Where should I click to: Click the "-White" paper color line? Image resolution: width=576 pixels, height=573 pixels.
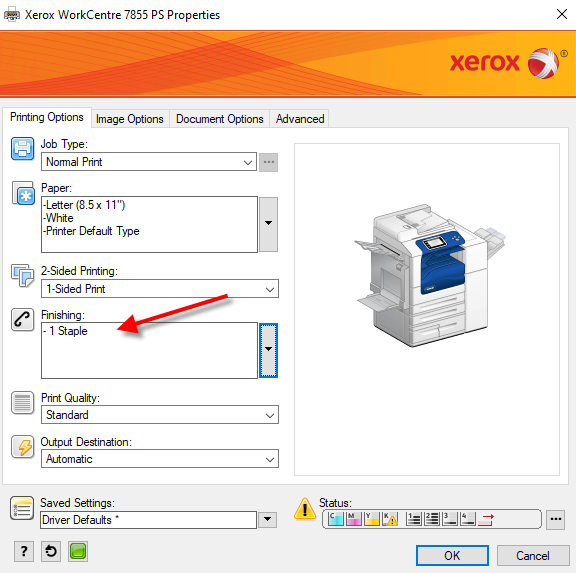tap(58, 218)
